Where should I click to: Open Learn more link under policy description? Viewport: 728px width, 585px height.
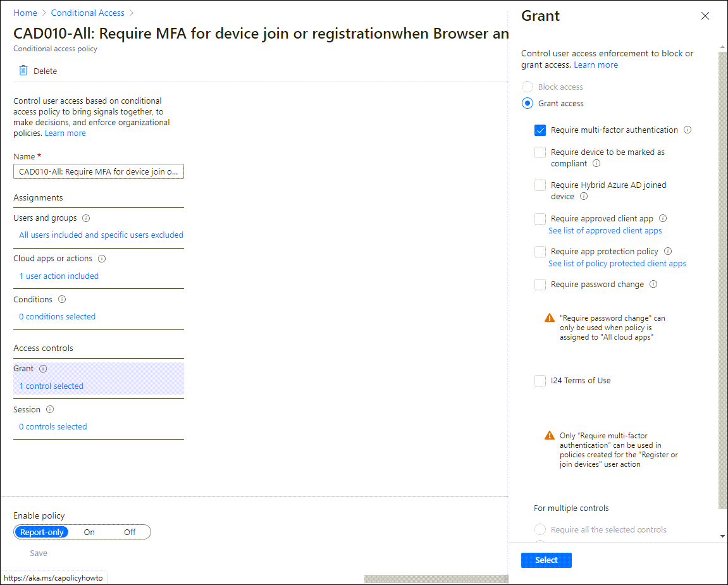(65, 133)
